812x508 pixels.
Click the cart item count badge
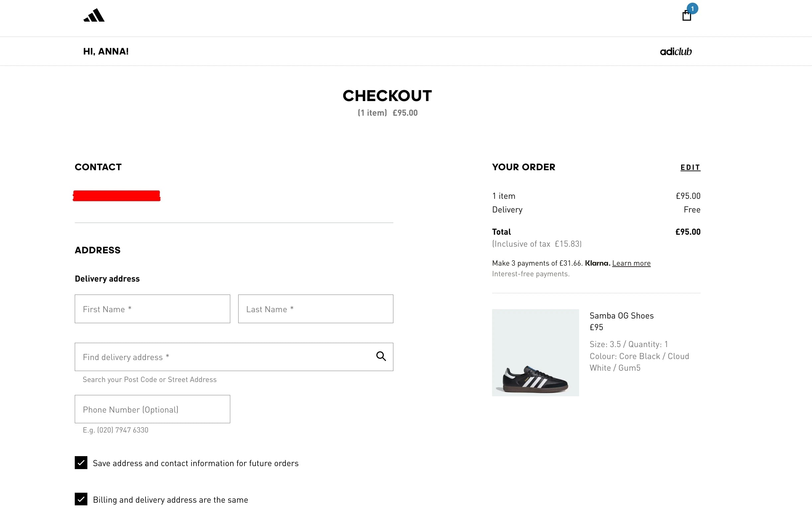coord(692,9)
